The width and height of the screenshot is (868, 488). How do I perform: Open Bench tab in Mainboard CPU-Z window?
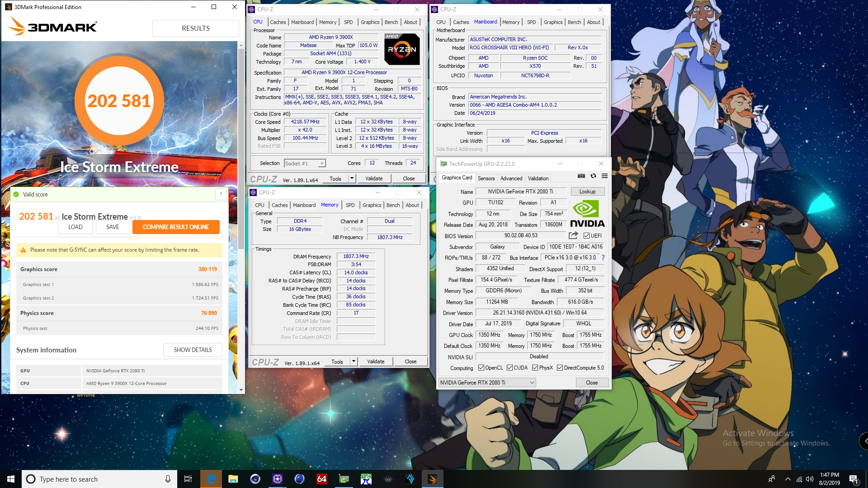coord(574,22)
